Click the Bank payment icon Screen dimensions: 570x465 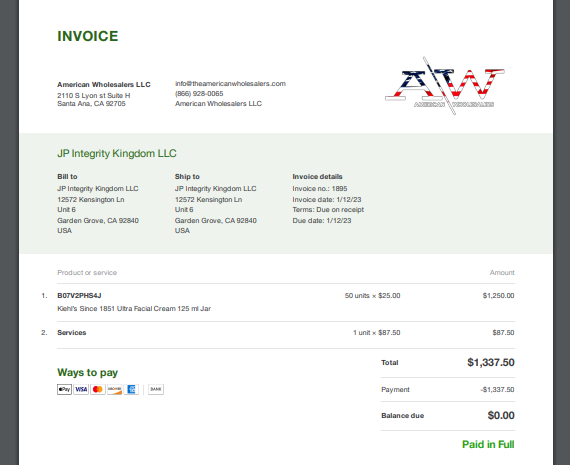pos(156,389)
